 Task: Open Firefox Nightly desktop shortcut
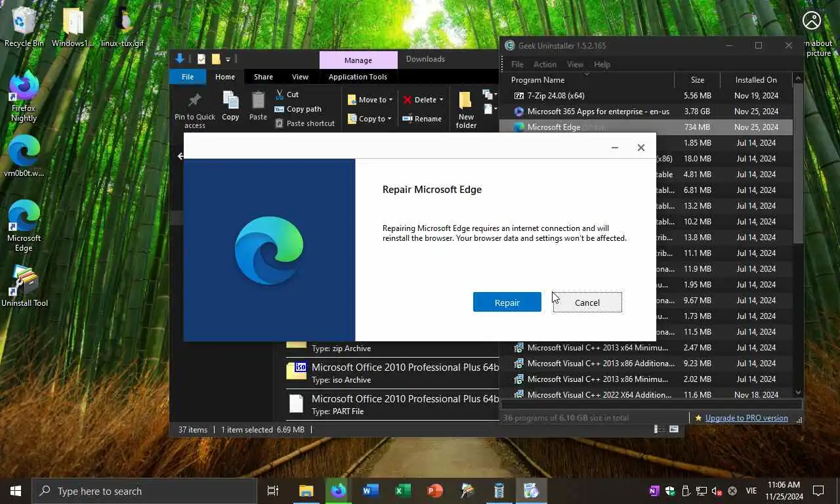tap(24, 96)
